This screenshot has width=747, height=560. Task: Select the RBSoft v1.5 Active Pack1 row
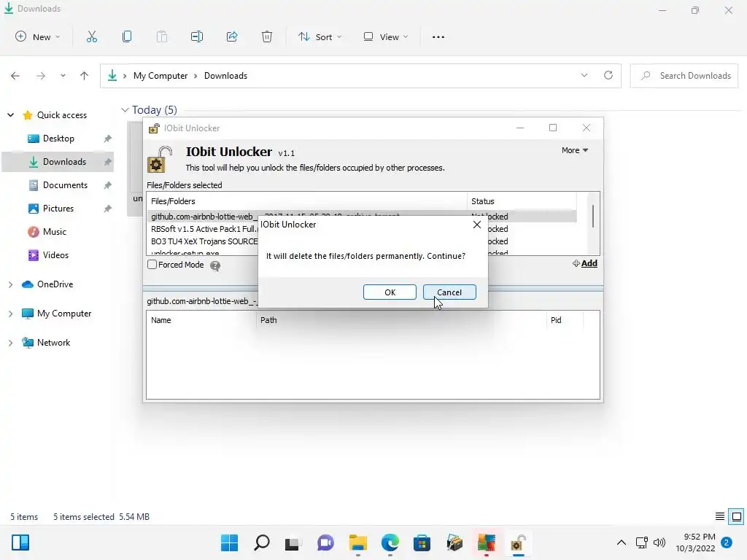tap(204, 229)
